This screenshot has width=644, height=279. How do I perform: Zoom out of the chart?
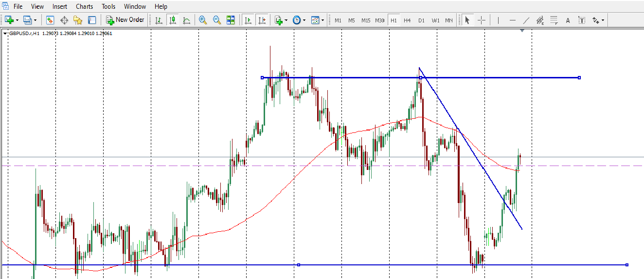coord(217,20)
